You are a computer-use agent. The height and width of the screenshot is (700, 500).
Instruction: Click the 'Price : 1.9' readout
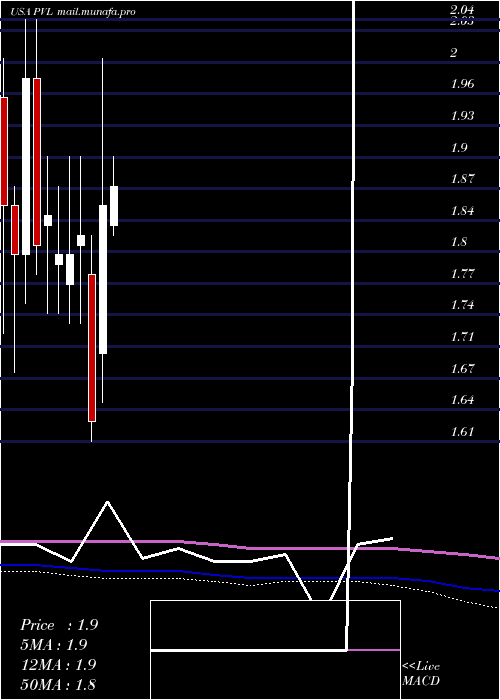(x=59, y=625)
